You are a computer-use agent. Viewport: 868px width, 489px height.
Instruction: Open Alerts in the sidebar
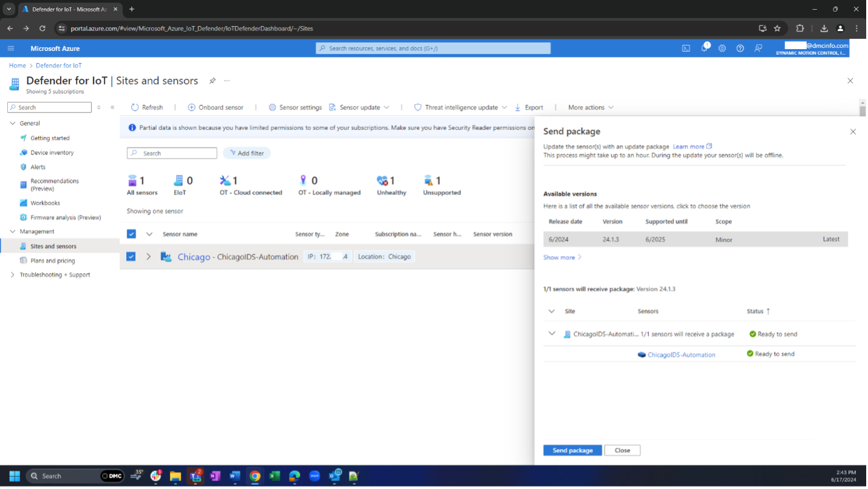[38, 167]
